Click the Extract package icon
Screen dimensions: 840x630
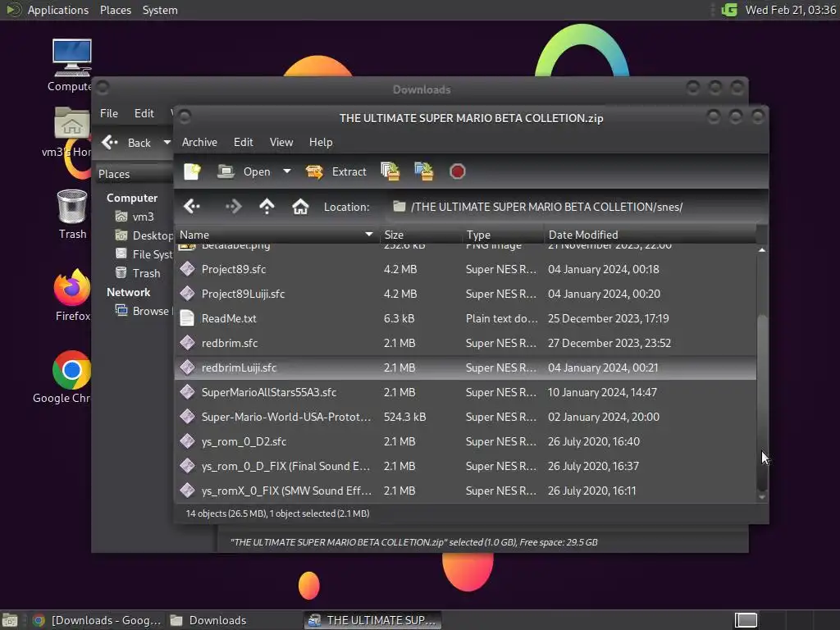tap(314, 171)
